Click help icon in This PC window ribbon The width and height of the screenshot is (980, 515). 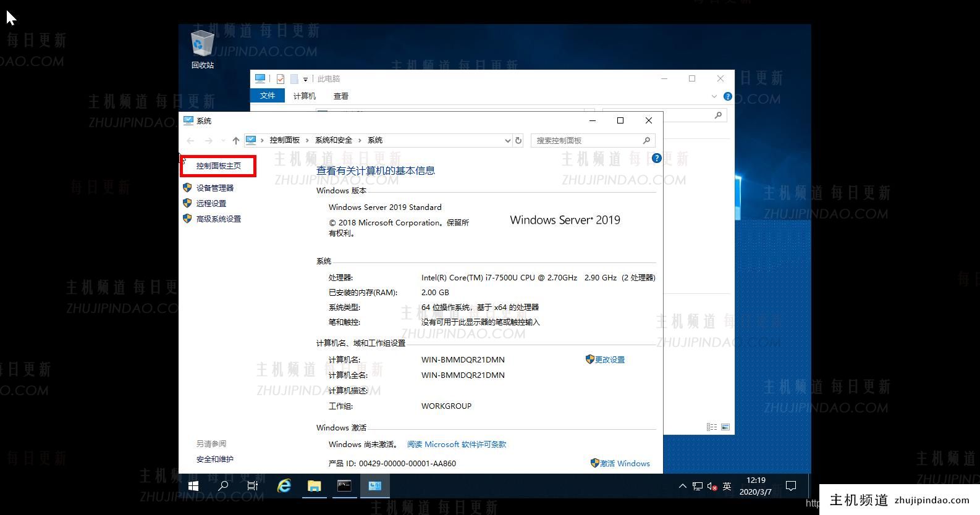(727, 96)
